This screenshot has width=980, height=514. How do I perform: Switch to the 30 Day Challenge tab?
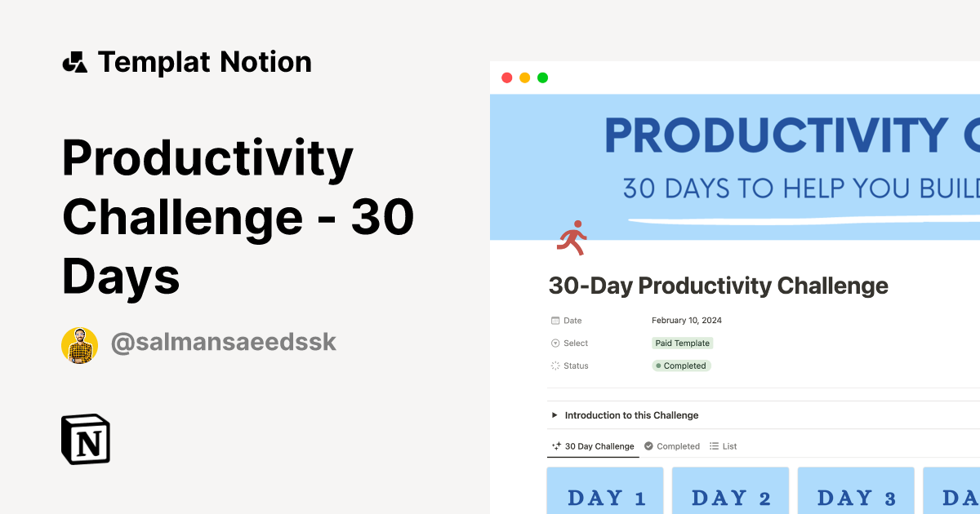point(592,445)
